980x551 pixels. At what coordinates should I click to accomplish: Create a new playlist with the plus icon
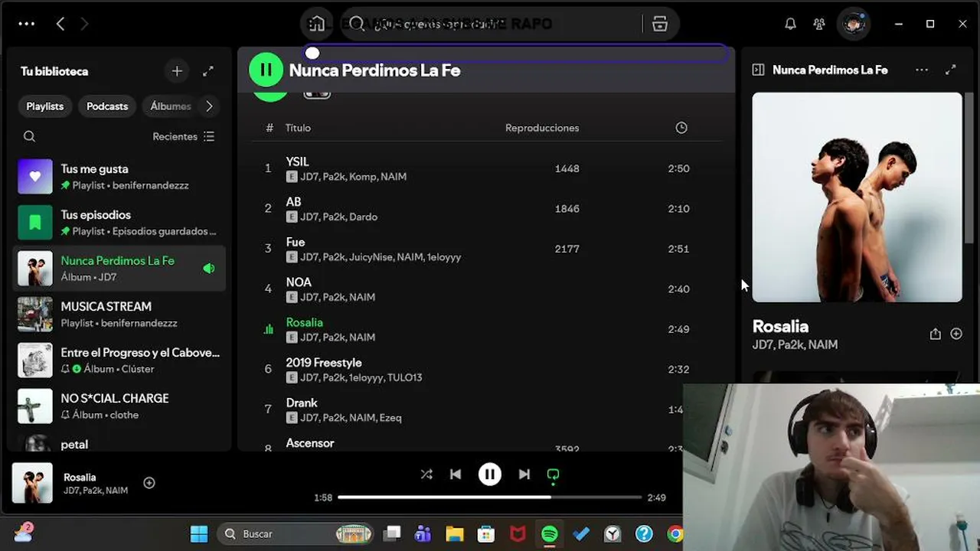coord(177,71)
